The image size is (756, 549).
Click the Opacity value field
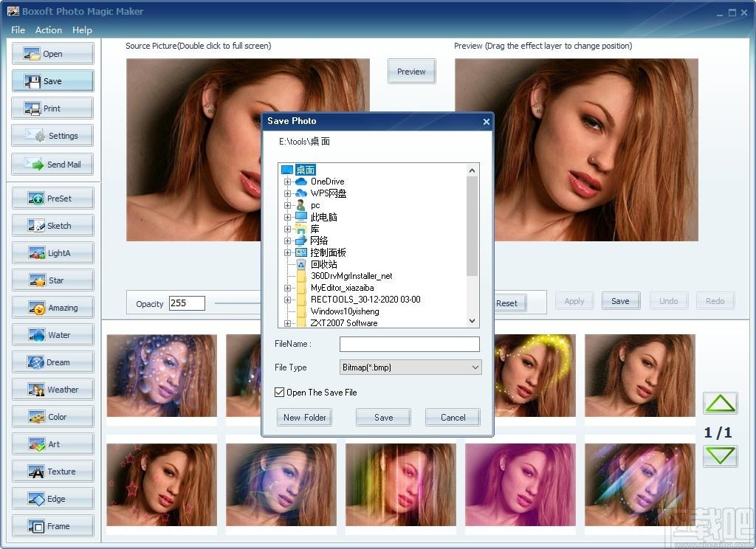tap(187, 303)
